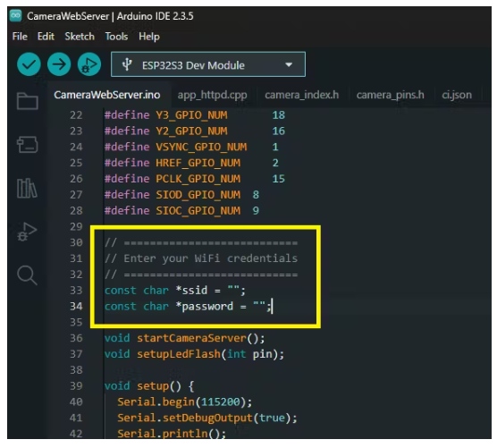Screen dimensions: 497x448
Task: Click the board selector dropdown arrow
Action: tap(289, 65)
